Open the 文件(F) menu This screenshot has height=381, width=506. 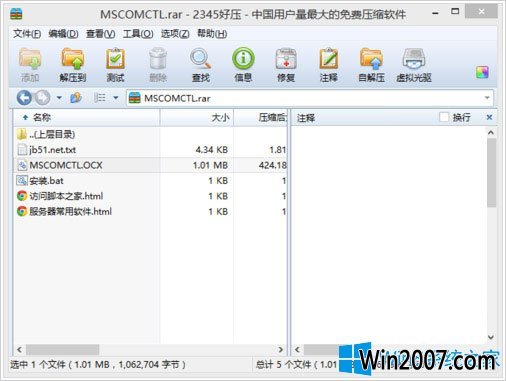tap(27, 34)
